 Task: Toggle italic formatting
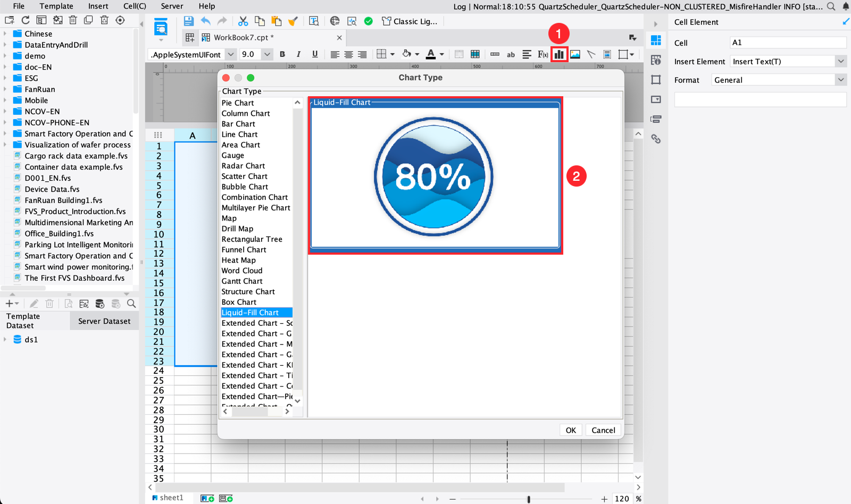(298, 54)
